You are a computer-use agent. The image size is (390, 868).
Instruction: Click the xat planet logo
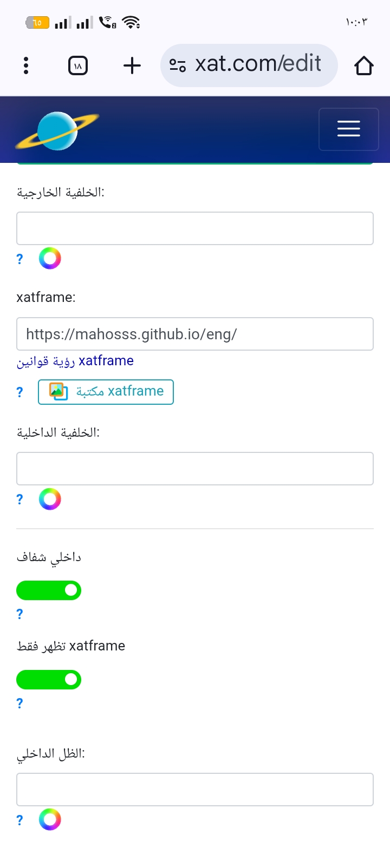57,130
